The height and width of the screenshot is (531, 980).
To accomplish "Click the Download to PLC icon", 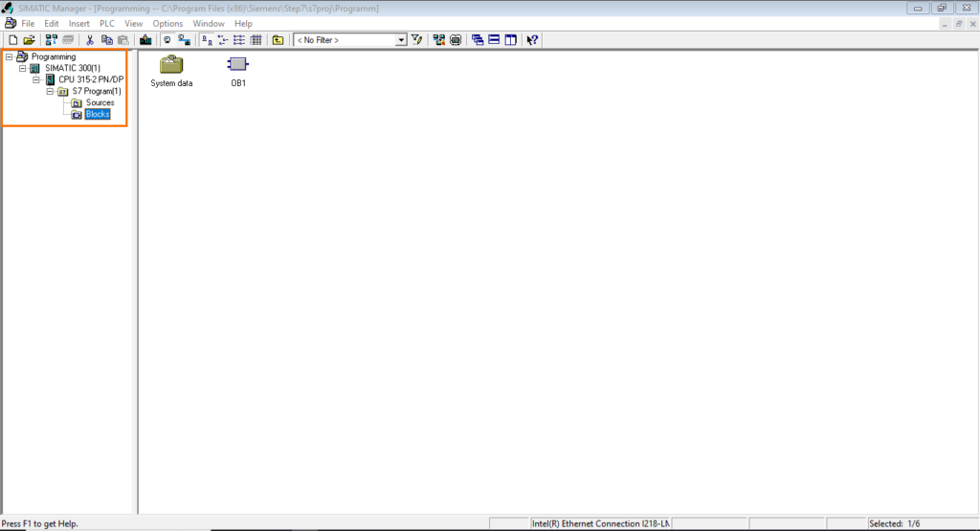I will tap(145, 40).
